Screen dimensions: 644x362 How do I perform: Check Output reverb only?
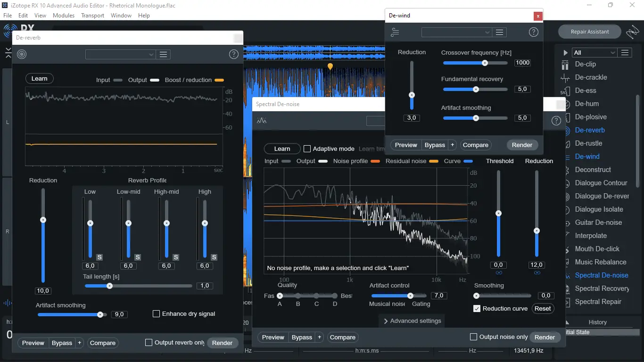(x=149, y=343)
